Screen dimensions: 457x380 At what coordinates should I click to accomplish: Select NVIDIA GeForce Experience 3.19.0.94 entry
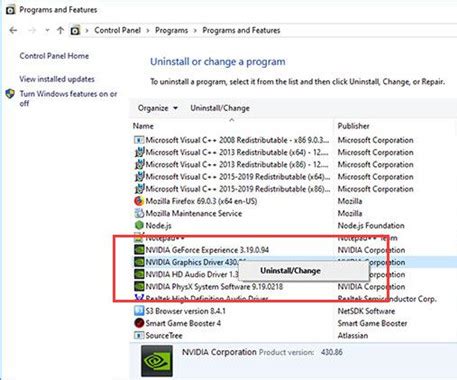click(x=207, y=250)
